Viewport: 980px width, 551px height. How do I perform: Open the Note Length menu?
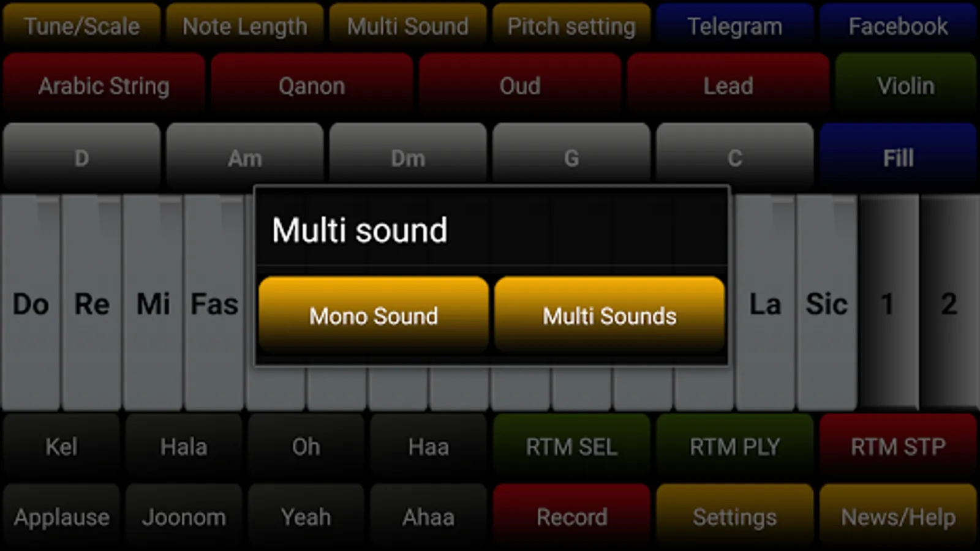(x=245, y=26)
